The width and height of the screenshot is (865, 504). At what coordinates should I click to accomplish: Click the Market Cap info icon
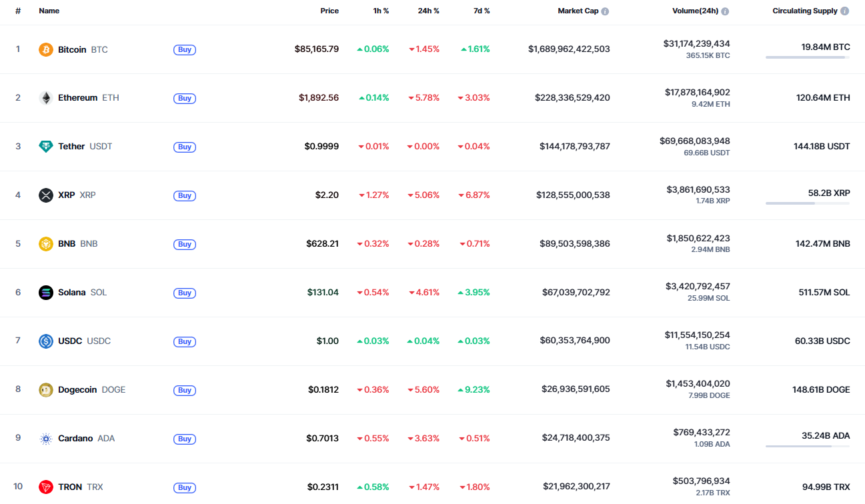click(x=605, y=11)
